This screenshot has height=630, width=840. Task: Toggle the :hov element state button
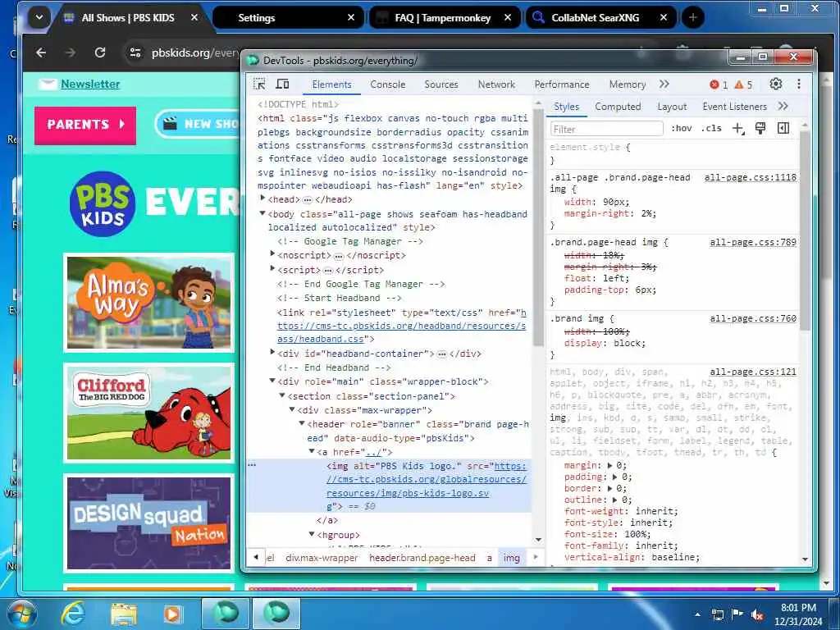coord(682,129)
